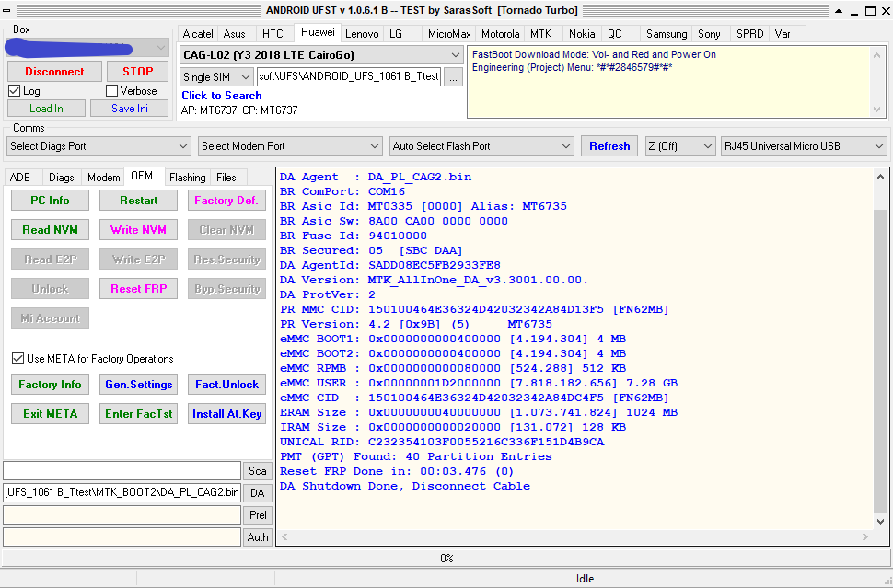This screenshot has width=893, height=588.
Task: Click the Gen.Settings button
Action: pos(138,385)
